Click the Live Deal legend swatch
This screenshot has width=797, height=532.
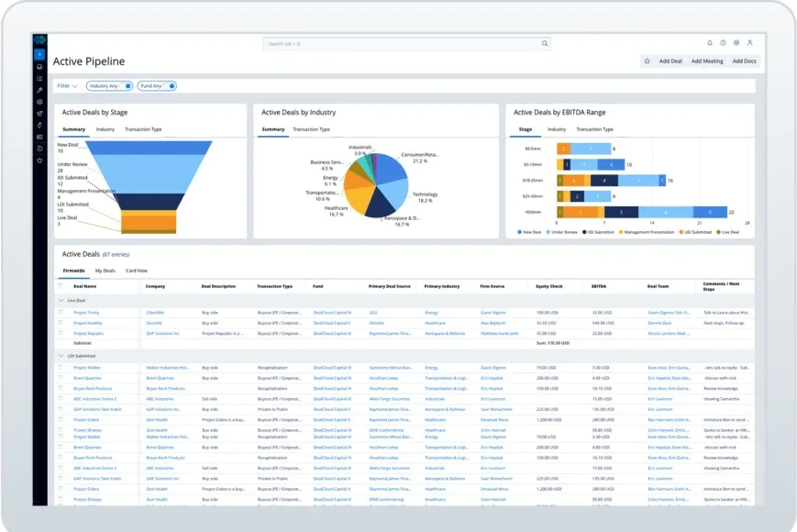[718, 232]
